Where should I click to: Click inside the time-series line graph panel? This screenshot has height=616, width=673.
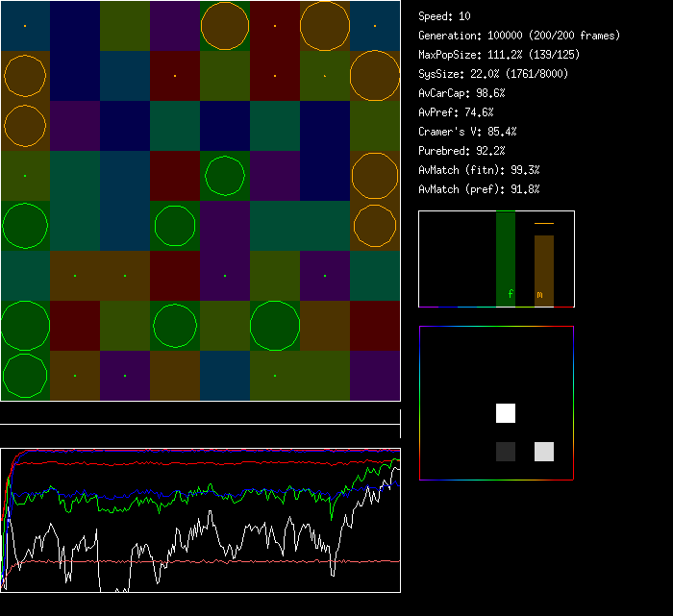(x=200, y=520)
